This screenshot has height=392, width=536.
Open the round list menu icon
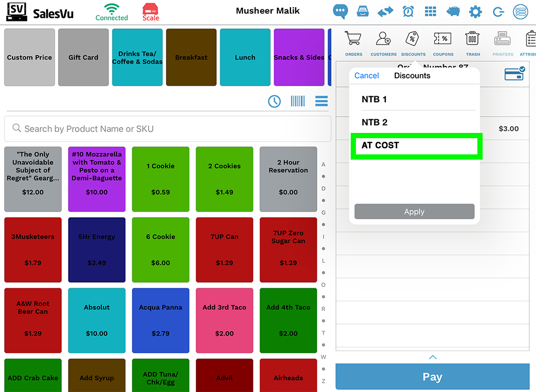[x=521, y=12]
